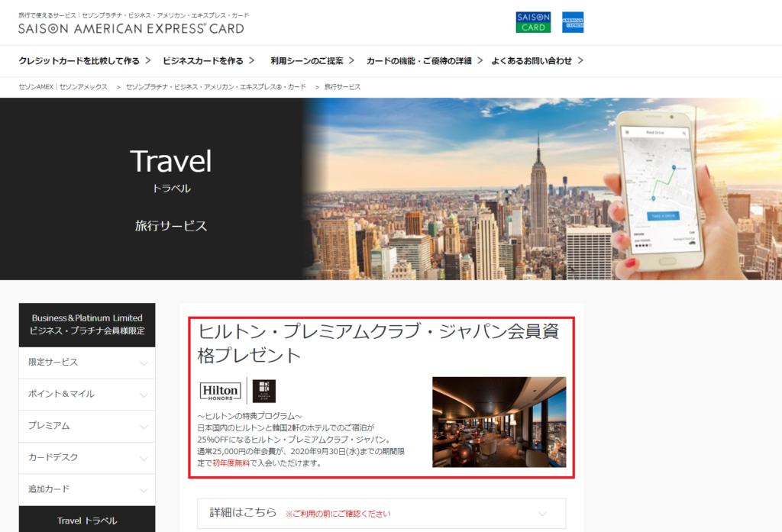Expand the カードデスク sidebar item
The width and height of the screenshot is (782, 532).
(x=86, y=457)
